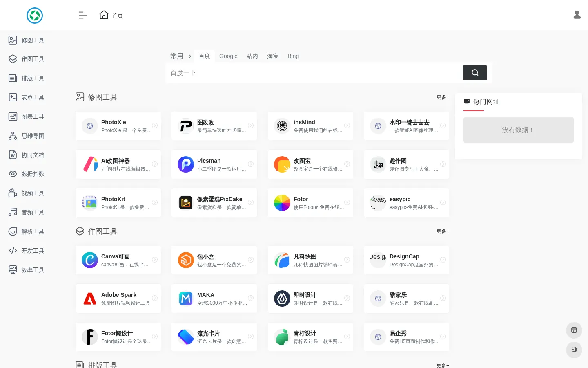Click the 热门网址 panel header
This screenshot has height=368, width=588.
(x=481, y=102)
